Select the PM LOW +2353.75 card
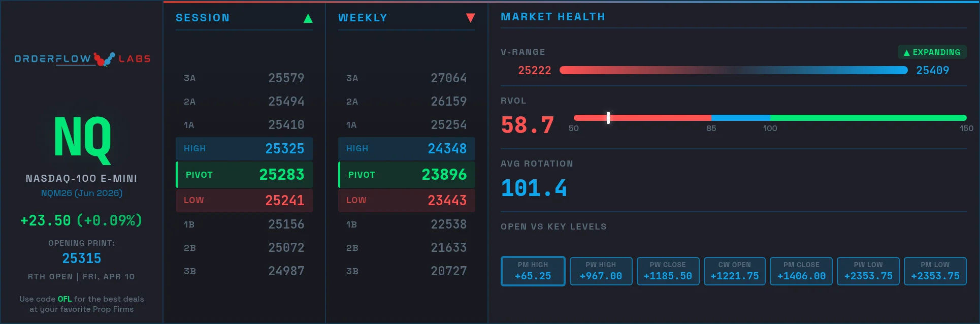The height and width of the screenshot is (324, 980). coord(935,271)
